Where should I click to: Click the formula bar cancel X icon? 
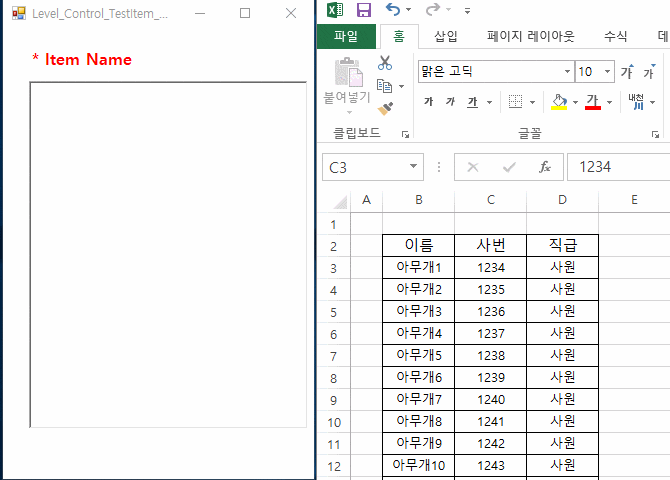[473, 167]
